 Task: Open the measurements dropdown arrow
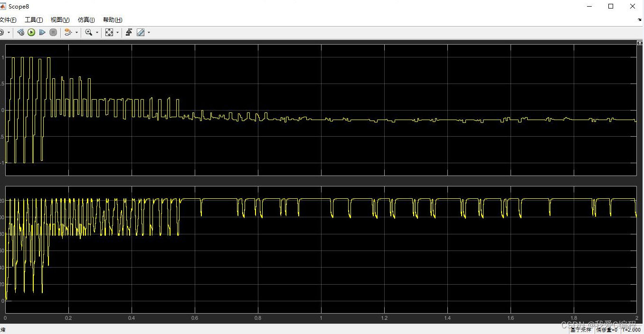point(149,33)
